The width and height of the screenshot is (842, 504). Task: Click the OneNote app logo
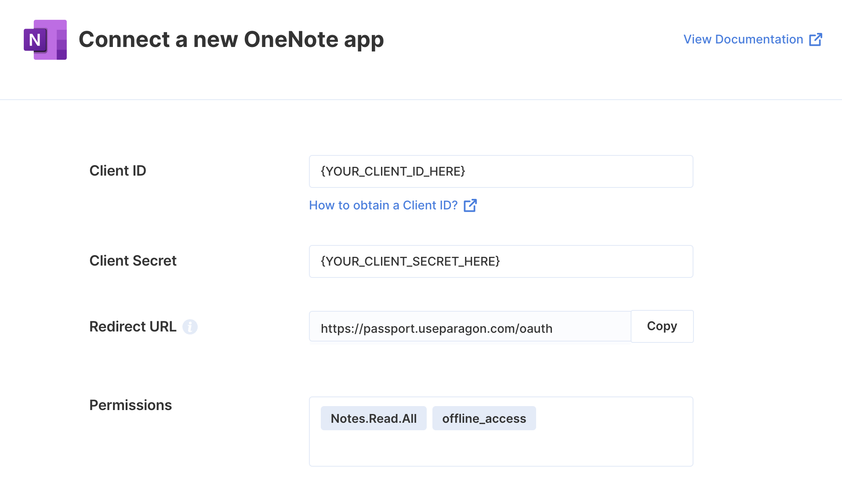click(45, 40)
